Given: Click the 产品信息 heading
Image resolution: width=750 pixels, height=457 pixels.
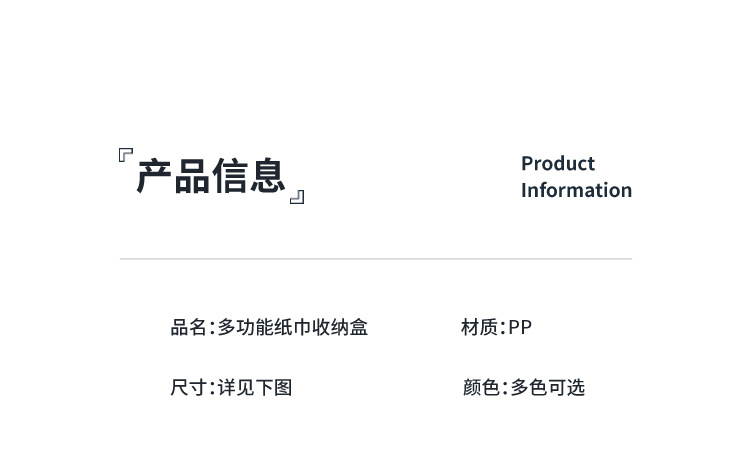Looking at the screenshot, I should [x=211, y=176].
